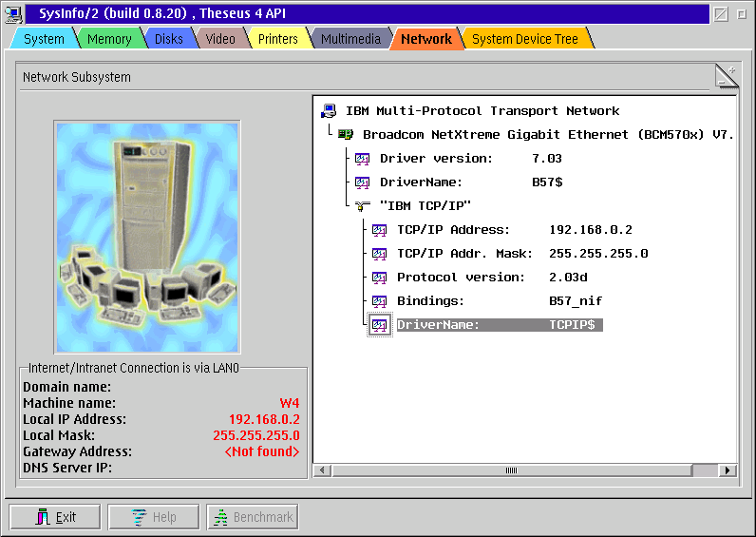Screen dimensions: 756x537
Task: Select the TCP/IP Address: 192.168.0.2 row
Action: tap(515, 230)
